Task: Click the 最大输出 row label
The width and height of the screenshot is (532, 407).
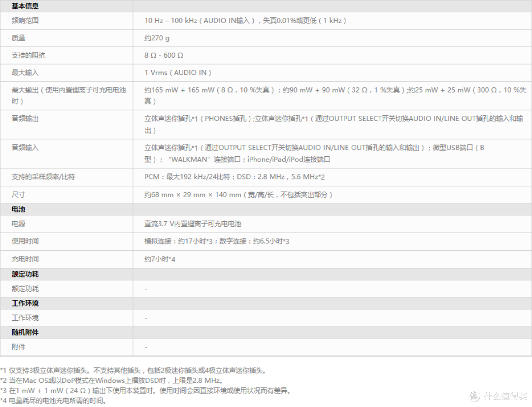Action: 69,96
